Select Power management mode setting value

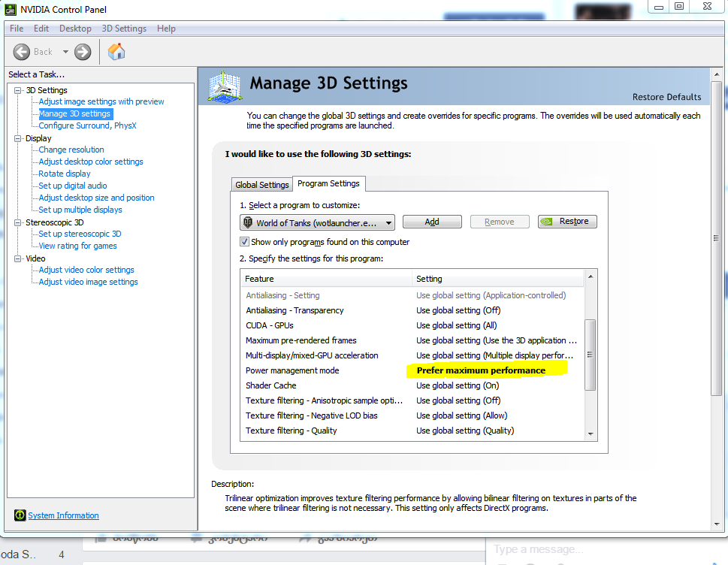[481, 370]
